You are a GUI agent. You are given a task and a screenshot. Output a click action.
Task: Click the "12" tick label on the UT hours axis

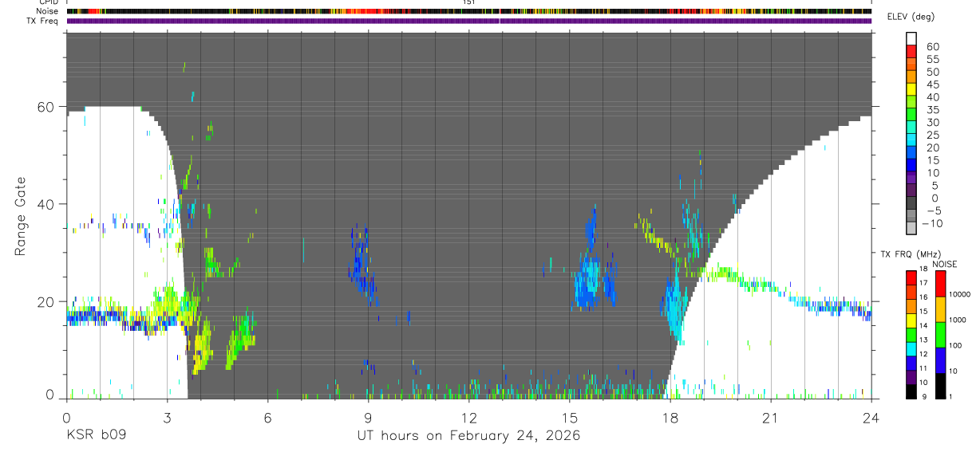(x=468, y=418)
